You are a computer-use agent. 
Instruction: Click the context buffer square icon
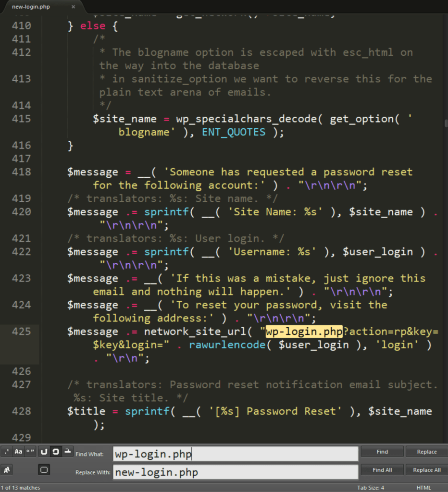44,470
